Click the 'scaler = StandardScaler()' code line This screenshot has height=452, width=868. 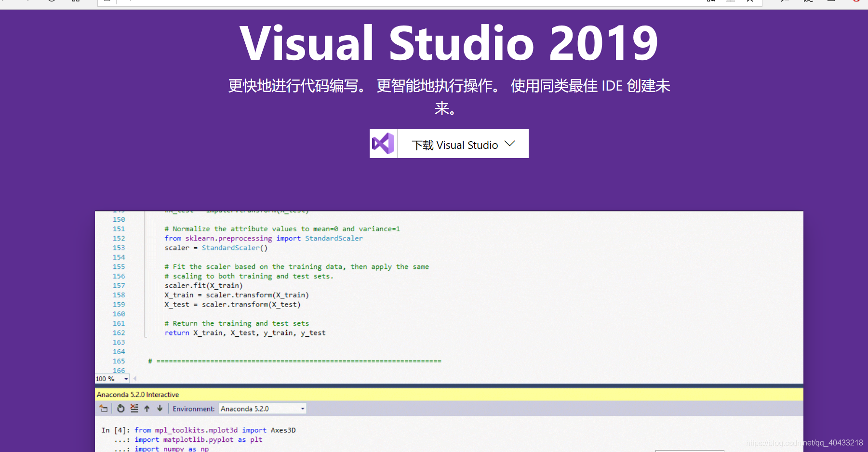point(216,248)
